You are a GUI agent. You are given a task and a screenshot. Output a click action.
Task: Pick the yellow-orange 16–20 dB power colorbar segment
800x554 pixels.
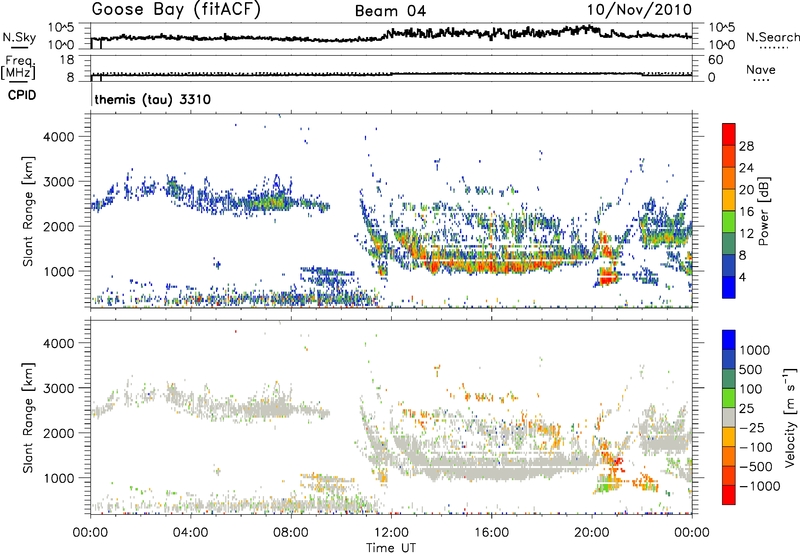(x=729, y=200)
